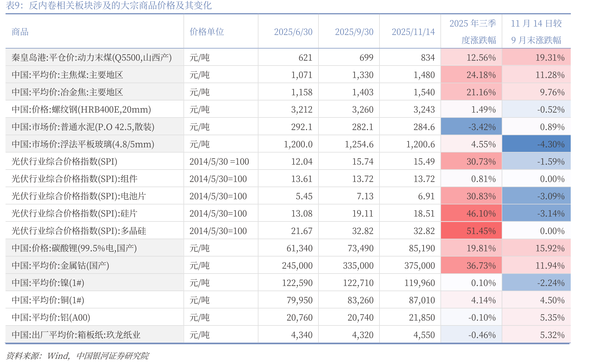595x364 pixels.
Task: Click the 主焦煤 row label
Action: coord(67,75)
